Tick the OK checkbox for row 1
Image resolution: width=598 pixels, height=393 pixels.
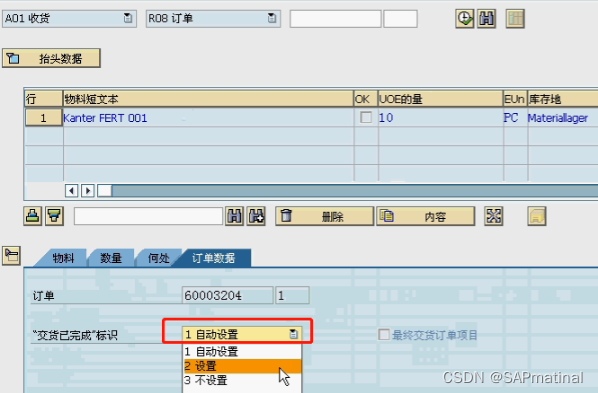tap(366, 118)
